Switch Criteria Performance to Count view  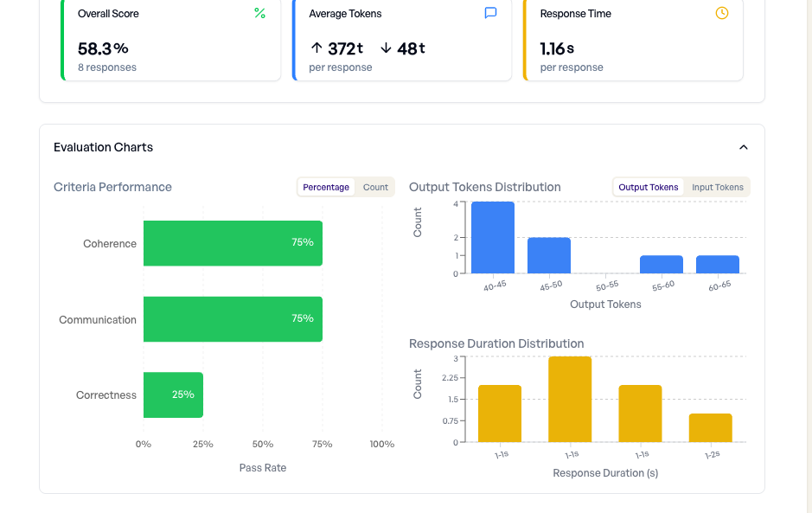[x=375, y=187]
